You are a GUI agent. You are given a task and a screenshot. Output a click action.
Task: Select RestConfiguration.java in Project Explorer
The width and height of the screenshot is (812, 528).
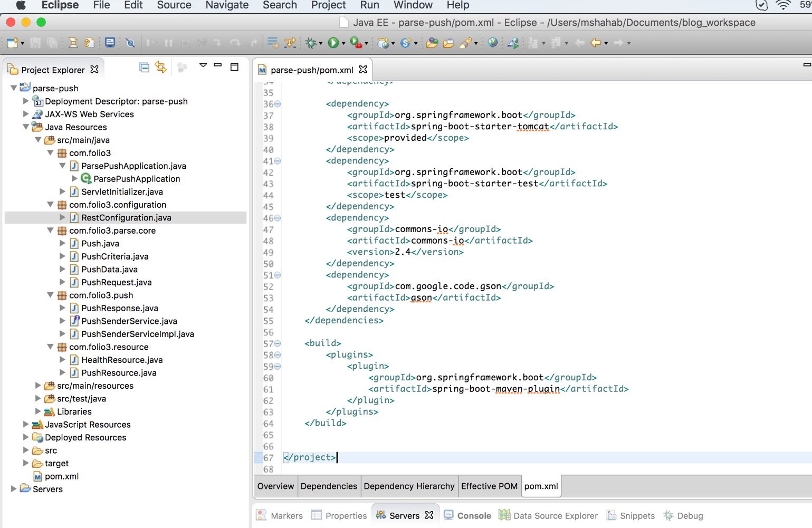tap(126, 217)
